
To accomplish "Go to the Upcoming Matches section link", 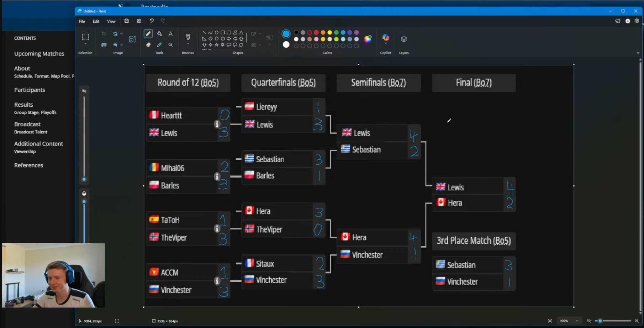I will [39, 54].
